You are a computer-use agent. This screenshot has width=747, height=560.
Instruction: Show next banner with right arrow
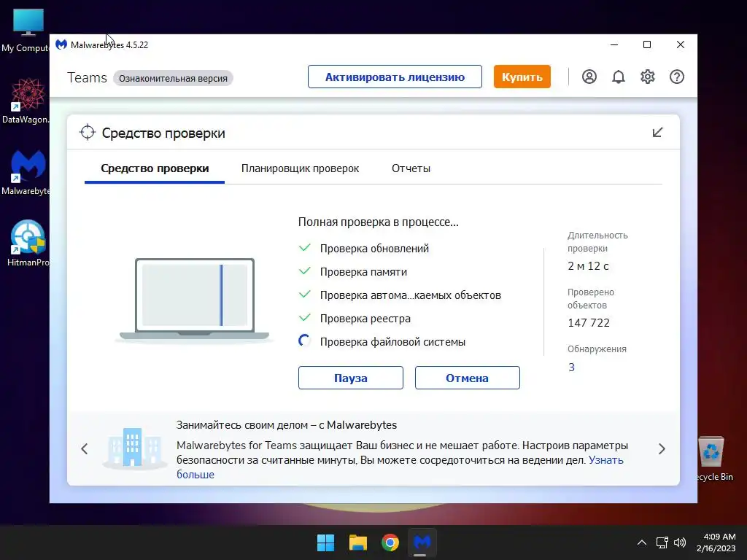[662, 448]
